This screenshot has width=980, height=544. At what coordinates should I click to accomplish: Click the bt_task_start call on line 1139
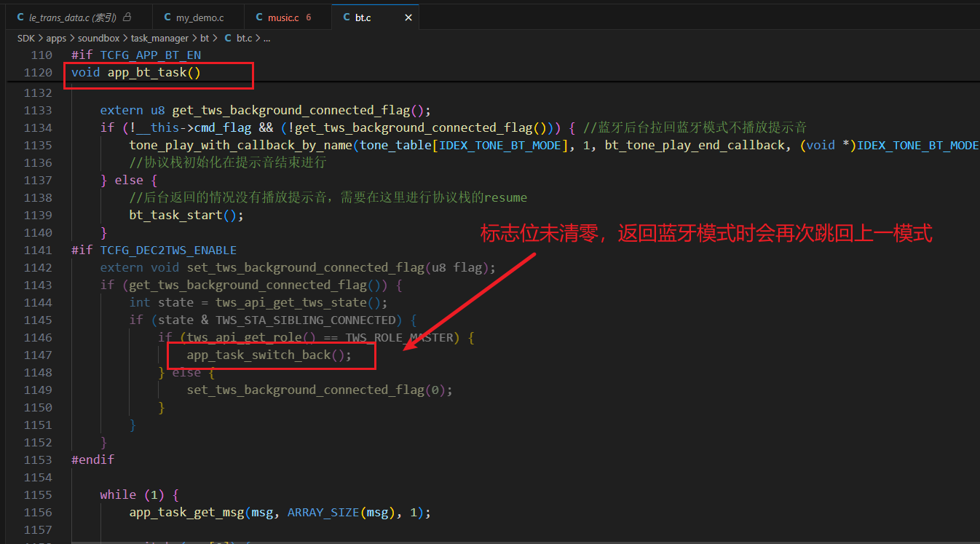click(175, 216)
